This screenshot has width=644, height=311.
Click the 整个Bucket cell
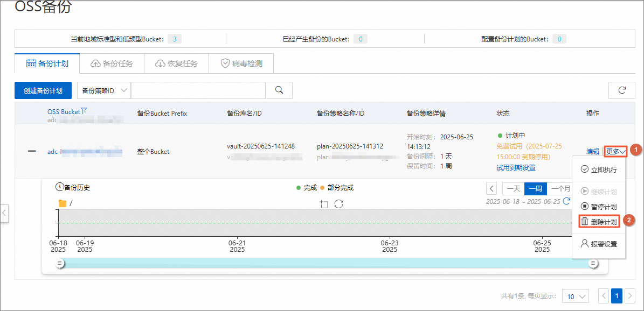click(x=153, y=151)
